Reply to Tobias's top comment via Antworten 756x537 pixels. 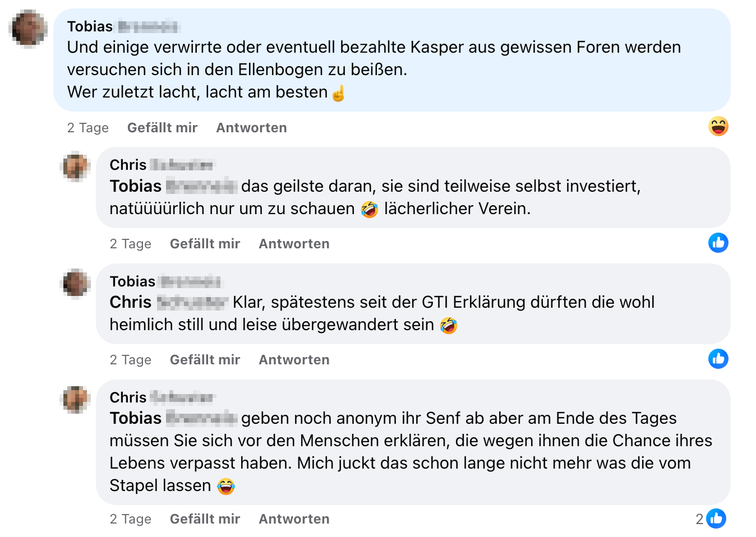click(251, 128)
